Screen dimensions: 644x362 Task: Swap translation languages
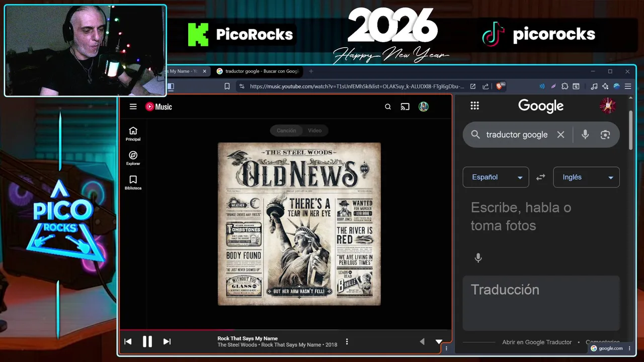pos(541,177)
